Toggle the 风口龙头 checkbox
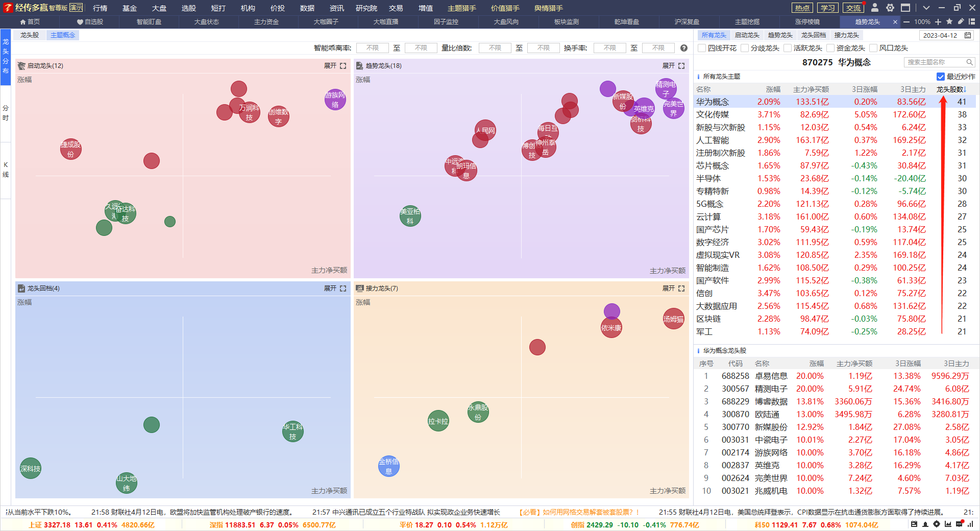Screen dimensions: 980x531 click(874, 48)
